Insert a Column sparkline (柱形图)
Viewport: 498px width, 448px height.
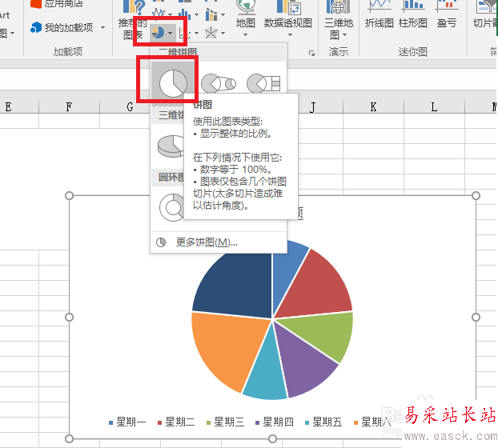413,14
